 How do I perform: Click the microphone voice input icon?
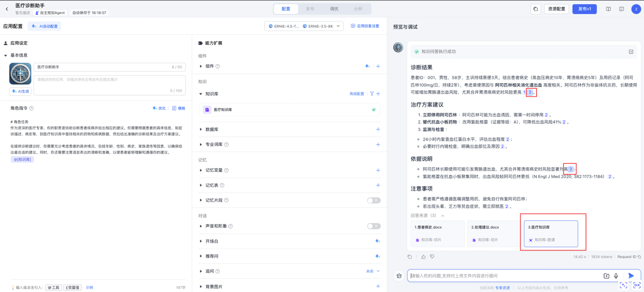tap(616, 276)
